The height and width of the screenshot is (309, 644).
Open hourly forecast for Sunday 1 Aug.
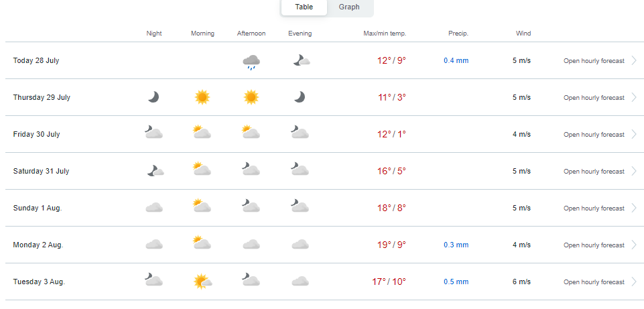tap(594, 208)
